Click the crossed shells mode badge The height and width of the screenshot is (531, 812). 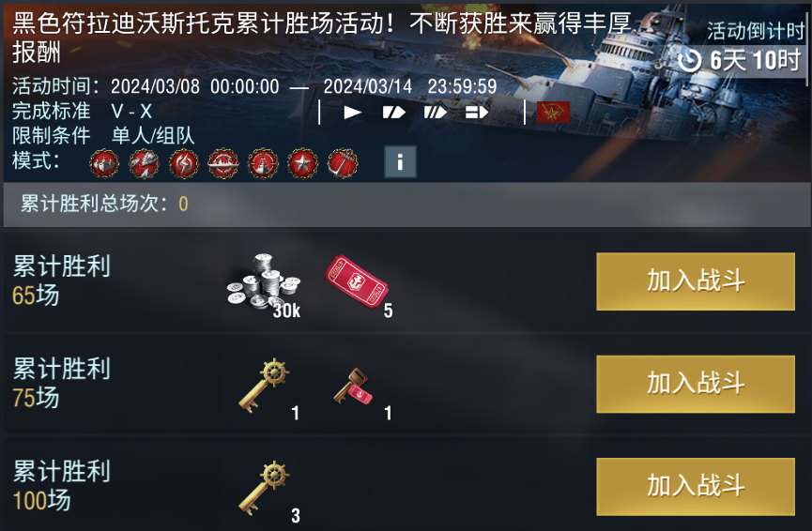(144, 164)
